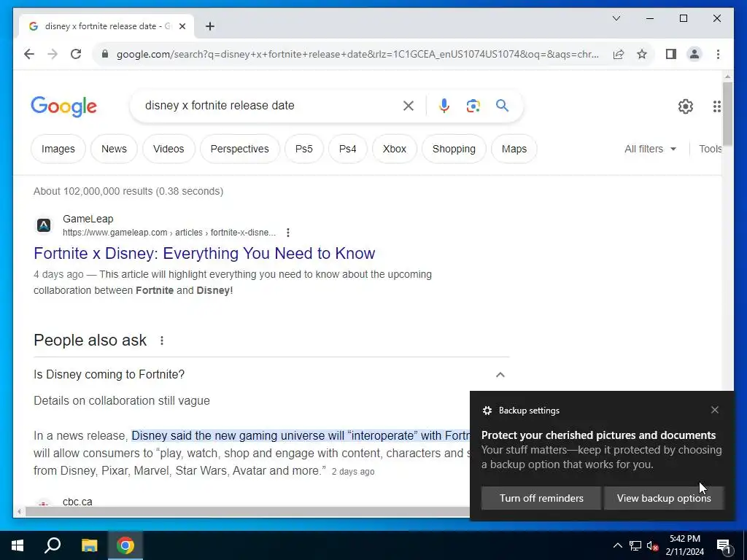Click the scroll up arrow of page
The height and width of the screenshot is (560, 747).
coord(727,76)
